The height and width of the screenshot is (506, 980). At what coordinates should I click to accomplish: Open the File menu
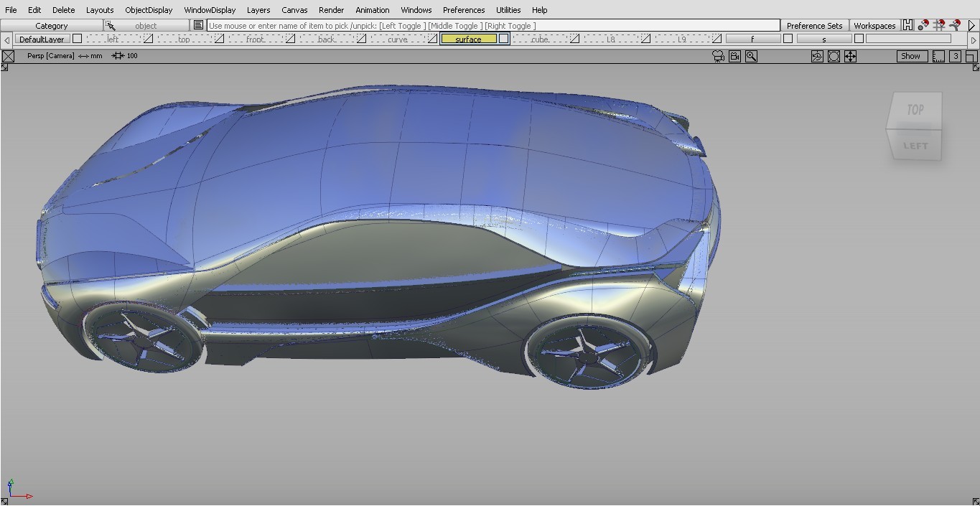click(11, 10)
